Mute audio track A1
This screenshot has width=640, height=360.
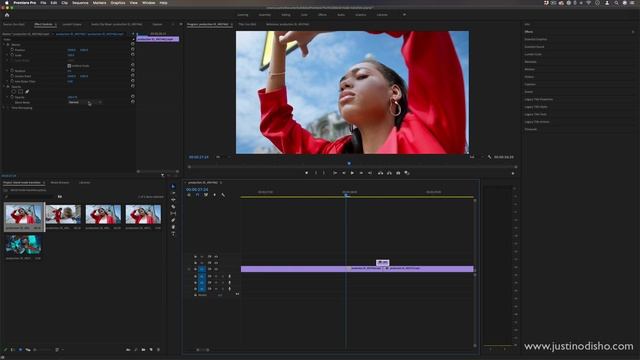(x=216, y=276)
